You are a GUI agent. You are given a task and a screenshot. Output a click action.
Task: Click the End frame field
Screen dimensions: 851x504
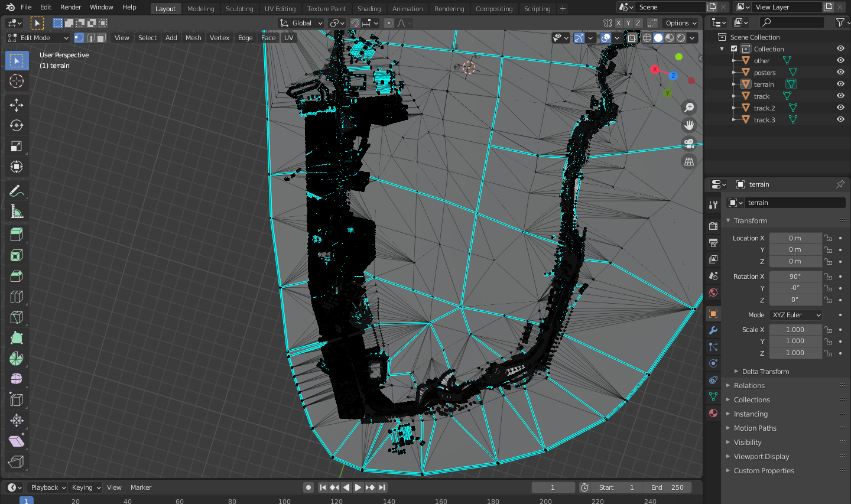click(x=668, y=487)
